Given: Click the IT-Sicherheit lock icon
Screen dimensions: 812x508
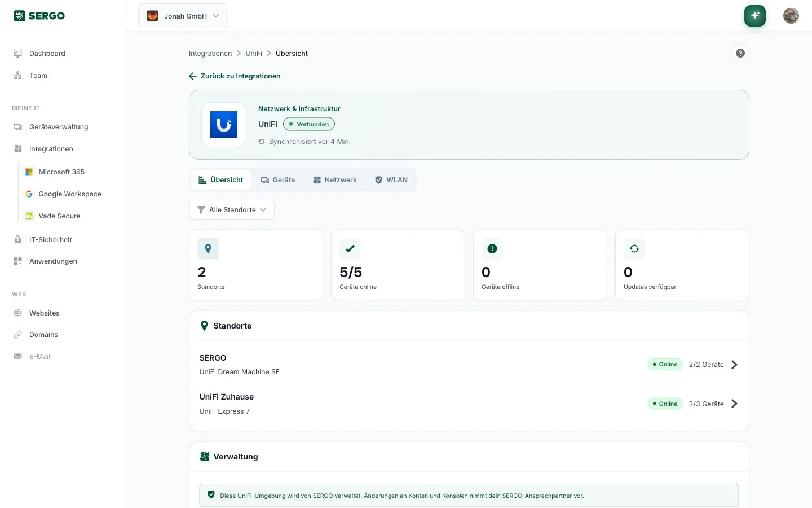Looking at the screenshot, I should [x=17, y=240].
